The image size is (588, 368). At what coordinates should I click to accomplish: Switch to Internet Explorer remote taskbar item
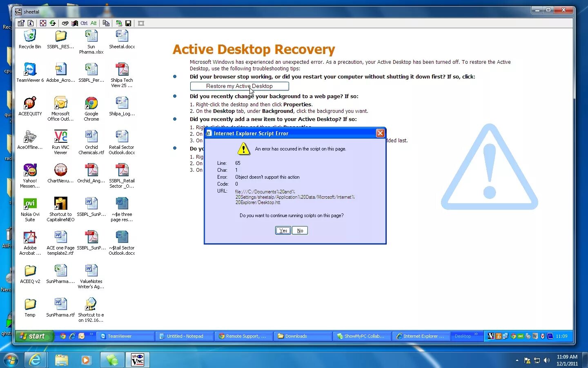coord(422,336)
